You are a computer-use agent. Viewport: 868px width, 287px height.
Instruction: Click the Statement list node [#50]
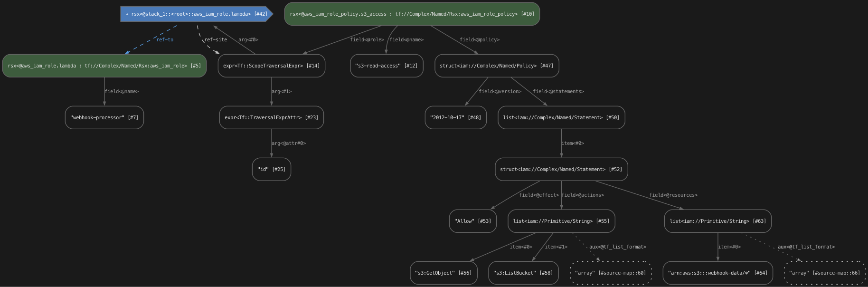(561, 117)
